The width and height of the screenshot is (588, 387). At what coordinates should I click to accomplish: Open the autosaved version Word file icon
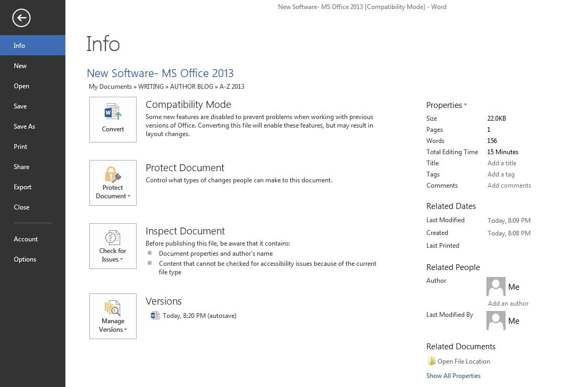pyautogui.click(x=155, y=315)
